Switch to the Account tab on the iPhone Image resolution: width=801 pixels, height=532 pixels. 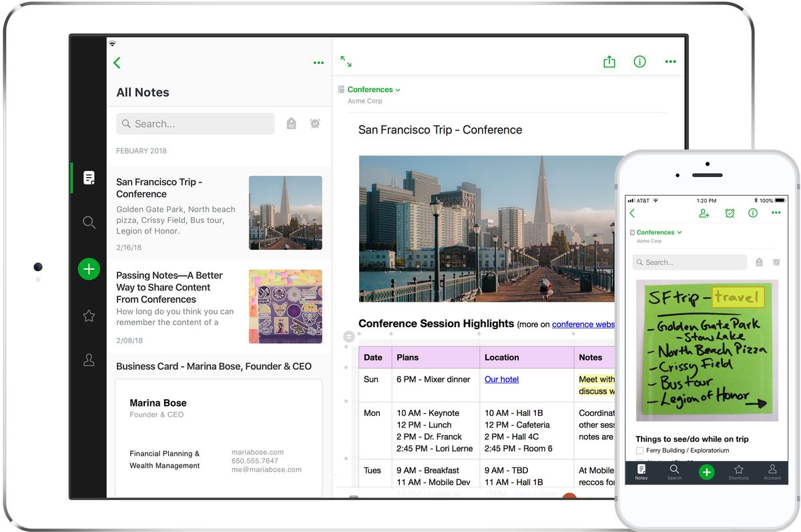[772, 473]
